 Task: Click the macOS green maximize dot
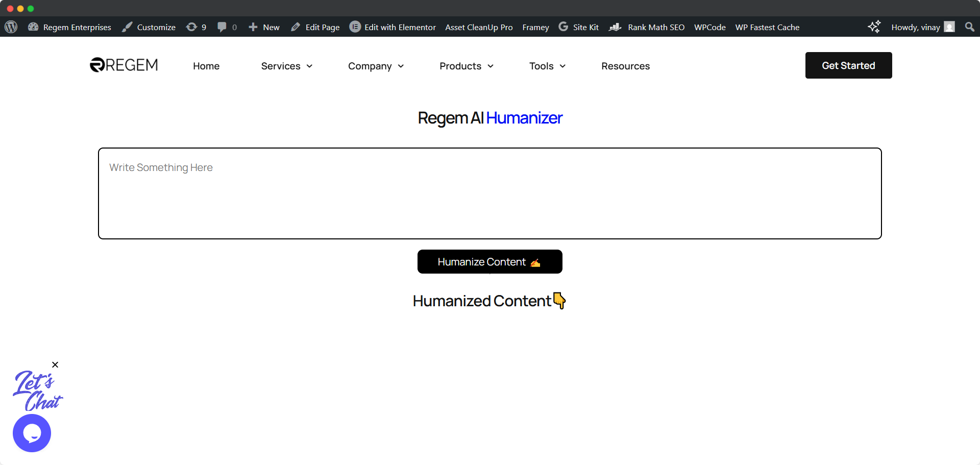(x=31, y=9)
